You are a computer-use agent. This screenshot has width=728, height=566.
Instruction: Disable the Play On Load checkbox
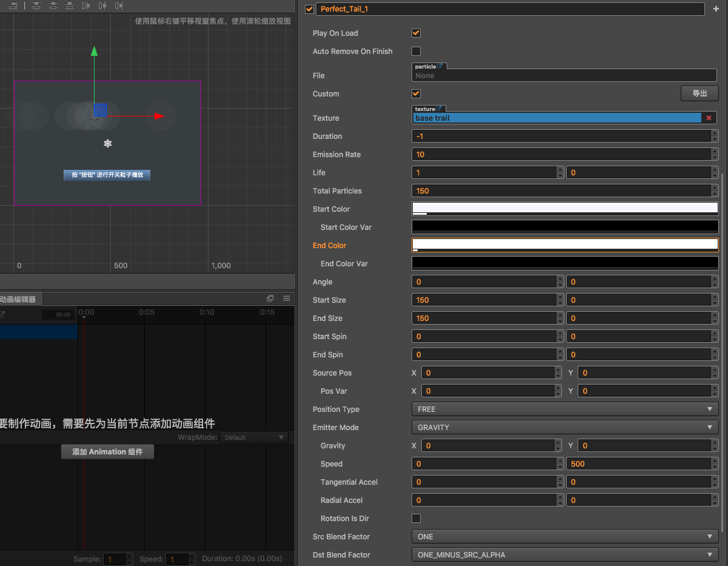point(416,33)
